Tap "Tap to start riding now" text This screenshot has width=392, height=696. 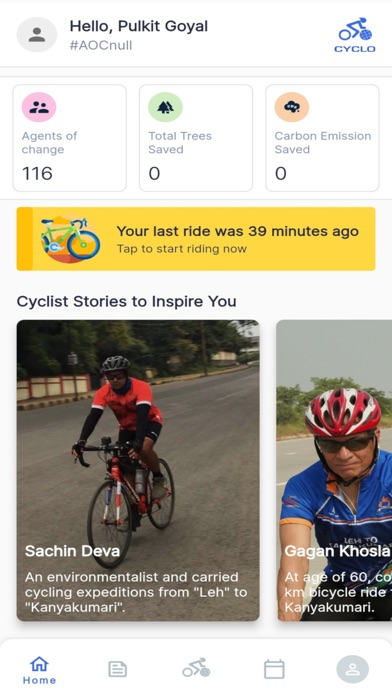(x=182, y=249)
